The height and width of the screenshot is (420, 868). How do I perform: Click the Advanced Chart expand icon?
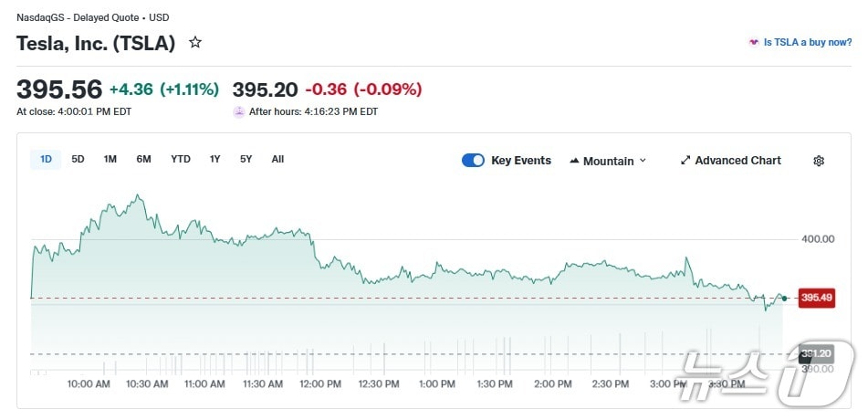pos(685,161)
